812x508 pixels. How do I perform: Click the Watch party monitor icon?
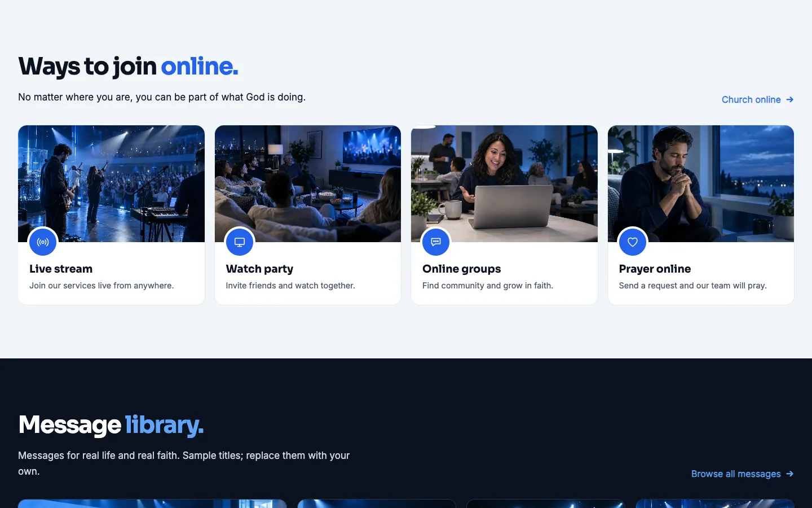[x=240, y=242]
